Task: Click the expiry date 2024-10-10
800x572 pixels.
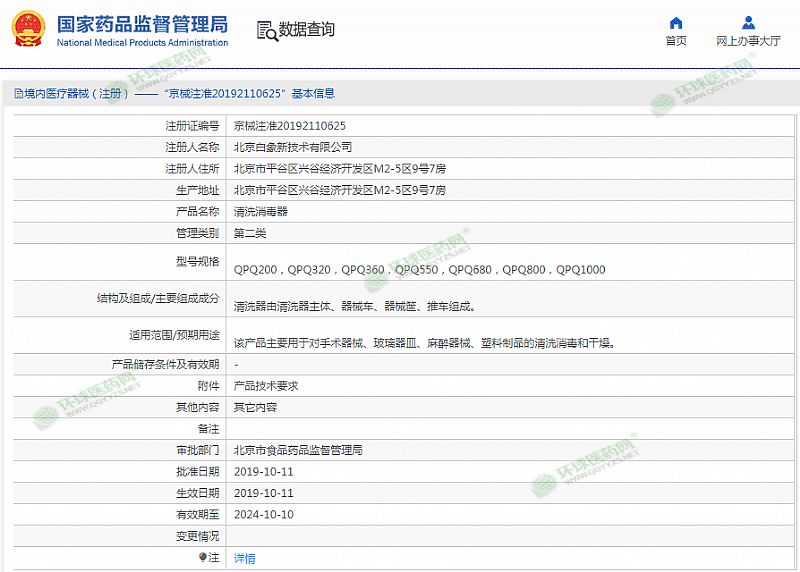Action: click(x=263, y=515)
